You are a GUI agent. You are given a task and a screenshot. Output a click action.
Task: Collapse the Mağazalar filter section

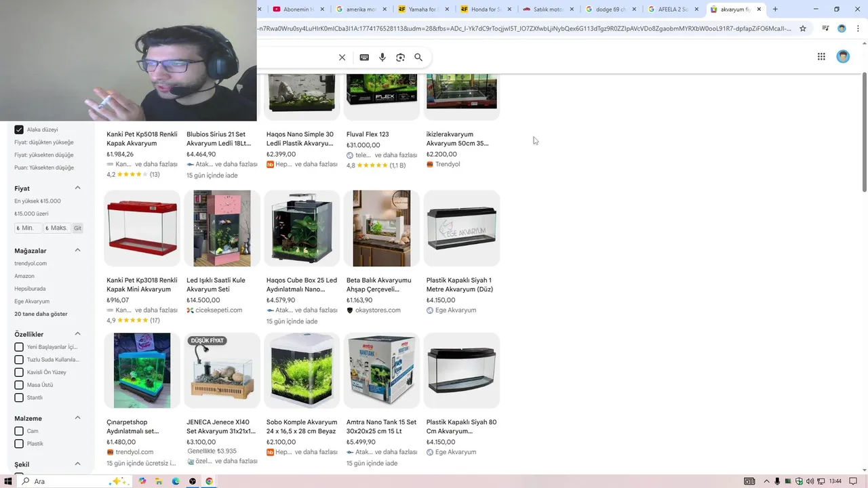[77, 250]
